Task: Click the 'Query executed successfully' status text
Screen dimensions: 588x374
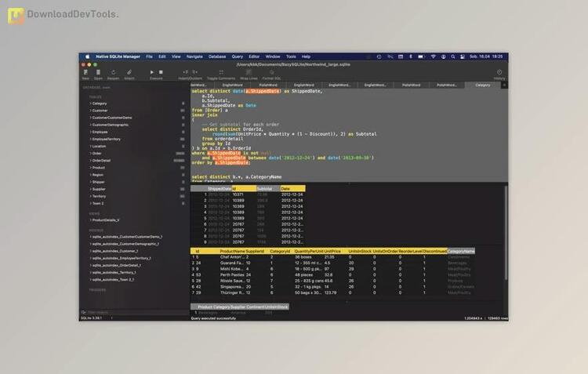Action: 213,318
